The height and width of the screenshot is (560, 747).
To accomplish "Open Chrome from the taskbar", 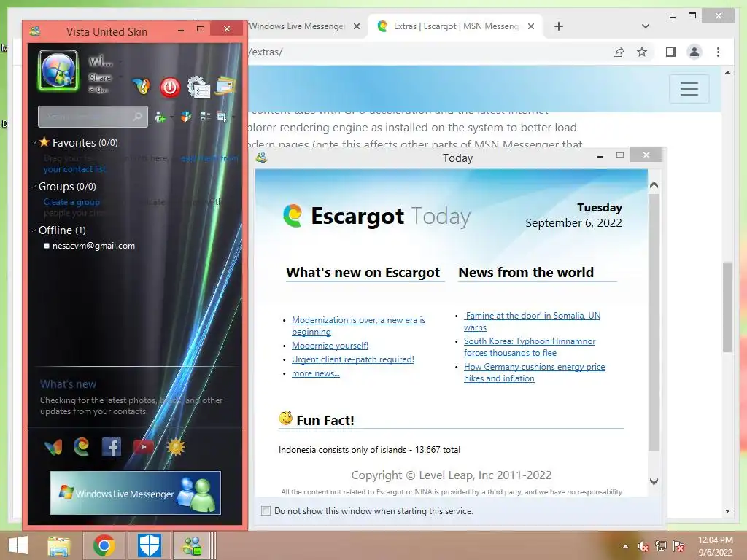I will (x=104, y=545).
